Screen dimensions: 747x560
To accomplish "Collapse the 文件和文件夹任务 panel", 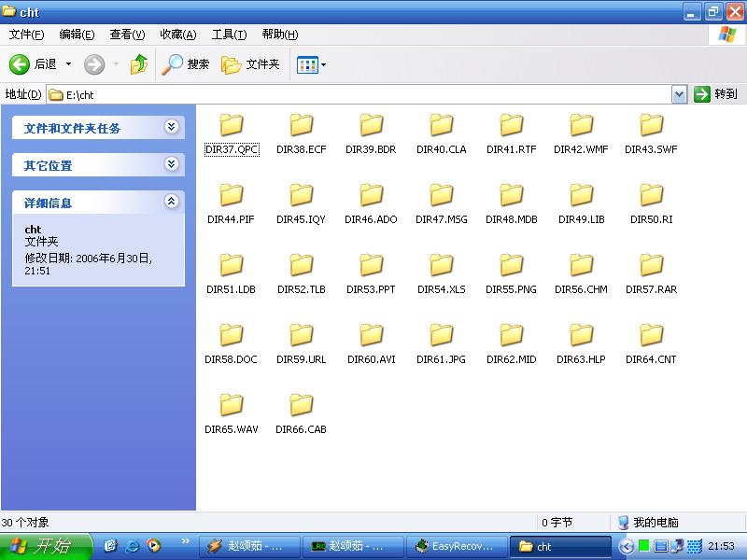I will point(171,127).
